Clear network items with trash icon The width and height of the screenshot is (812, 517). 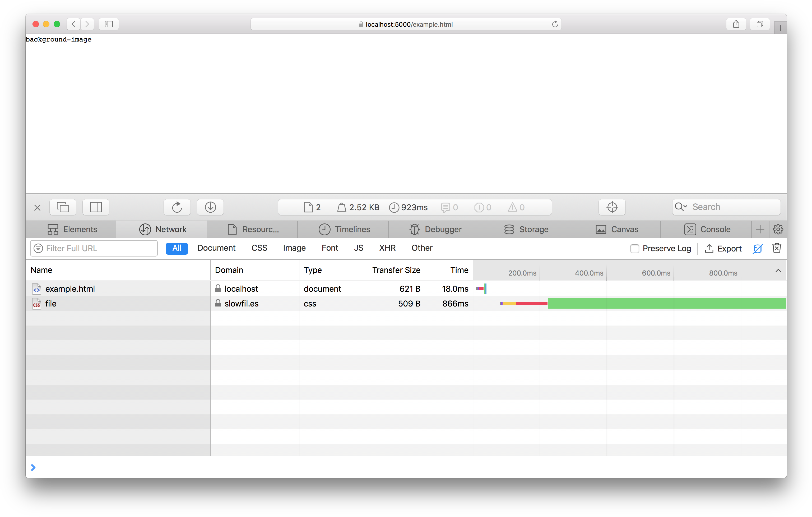tap(777, 248)
